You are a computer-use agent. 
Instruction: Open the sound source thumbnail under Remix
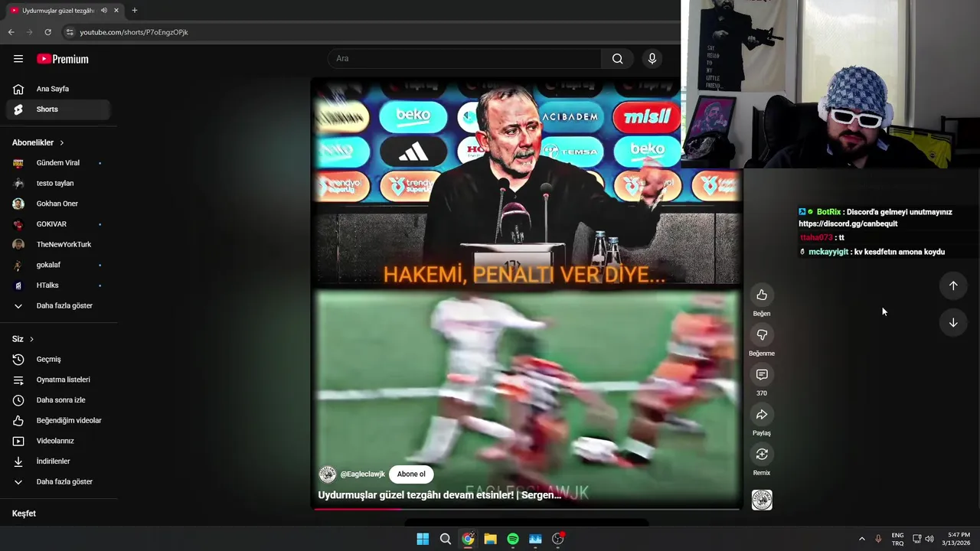tap(762, 500)
